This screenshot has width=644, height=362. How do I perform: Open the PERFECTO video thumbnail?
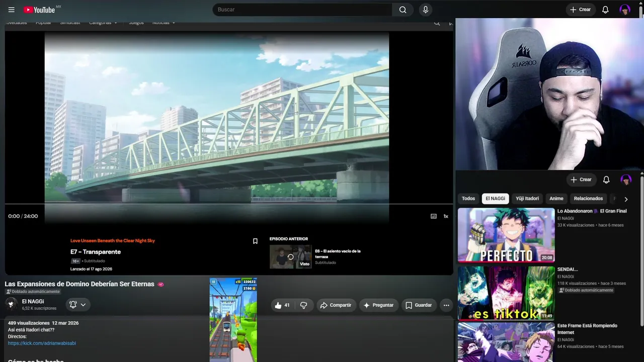click(506, 235)
